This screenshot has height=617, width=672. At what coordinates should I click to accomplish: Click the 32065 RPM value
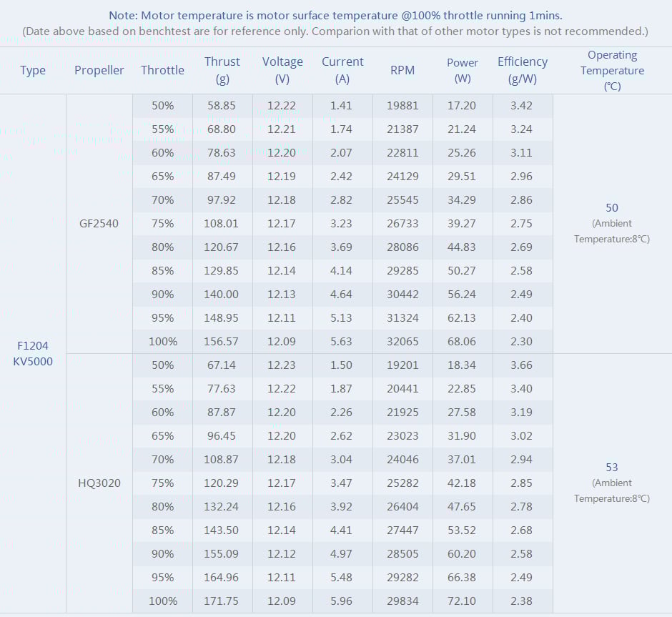pos(402,342)
